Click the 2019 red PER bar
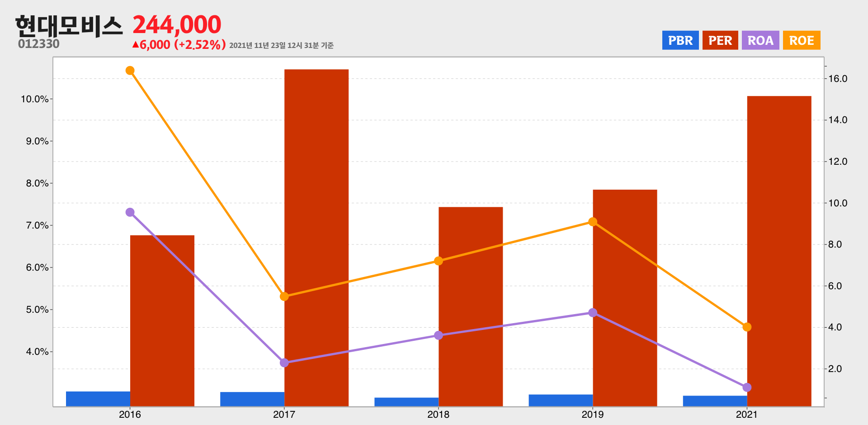 pos(625,298)
